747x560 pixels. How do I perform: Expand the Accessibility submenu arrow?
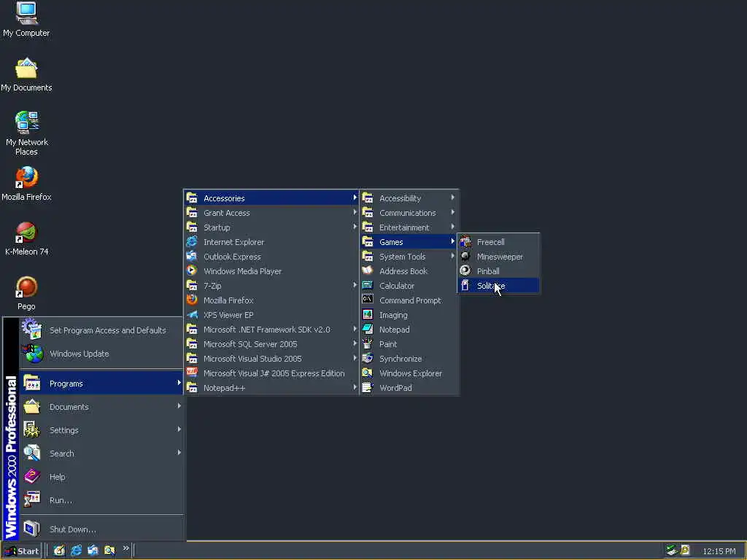pyautogui.click(x=452, y=197)
